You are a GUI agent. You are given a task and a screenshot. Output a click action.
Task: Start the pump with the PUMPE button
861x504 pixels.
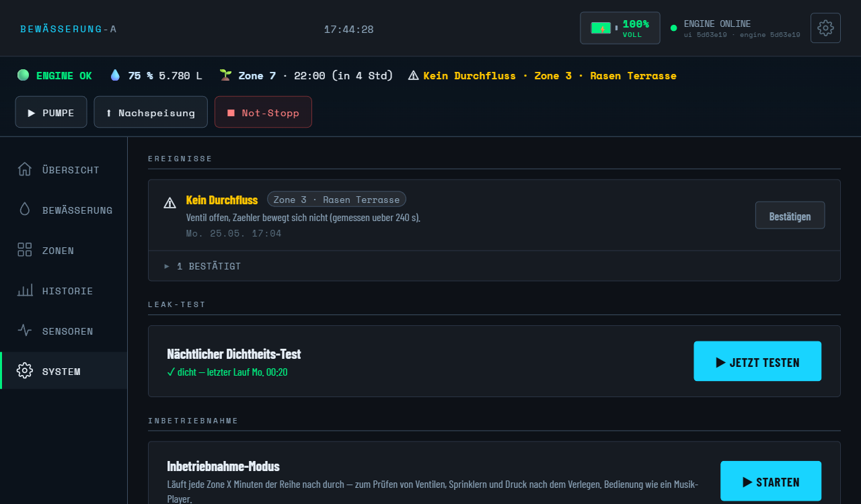click(x=51, y=112)
